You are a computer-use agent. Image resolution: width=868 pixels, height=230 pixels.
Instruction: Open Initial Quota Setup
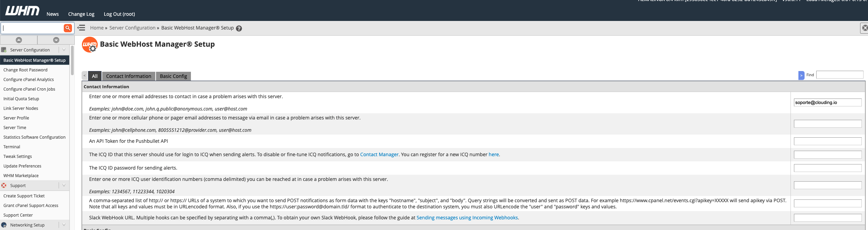(x=21, y=99)
